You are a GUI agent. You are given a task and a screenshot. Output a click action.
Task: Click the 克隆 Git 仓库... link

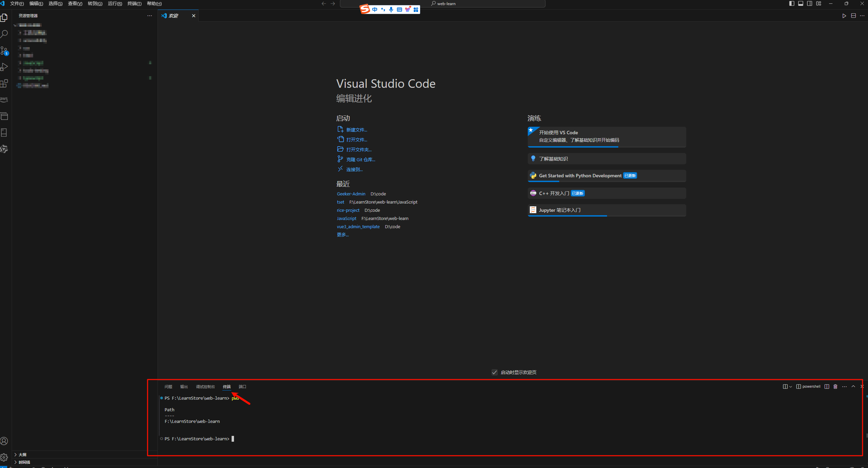pos(361,160)
